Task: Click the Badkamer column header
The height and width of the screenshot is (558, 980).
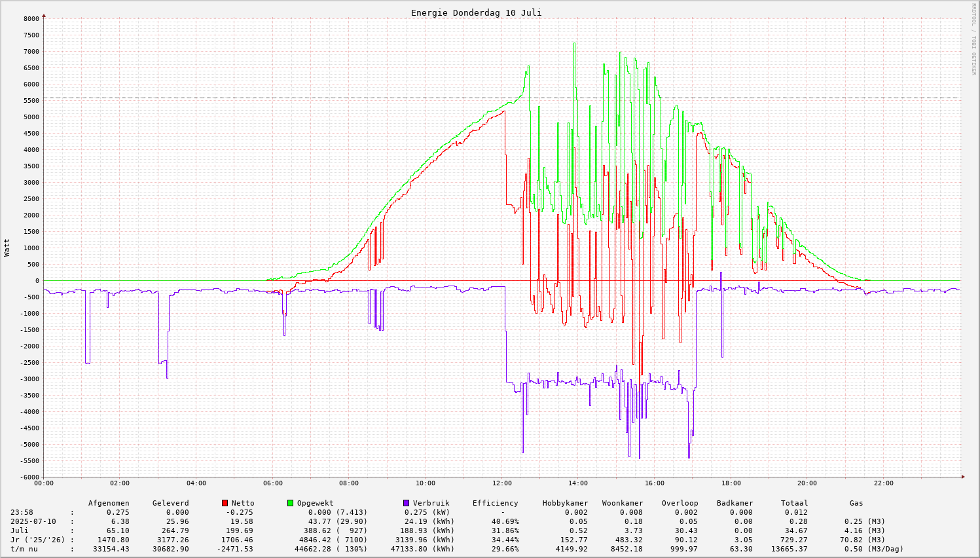Action: (x=735, y=503)
